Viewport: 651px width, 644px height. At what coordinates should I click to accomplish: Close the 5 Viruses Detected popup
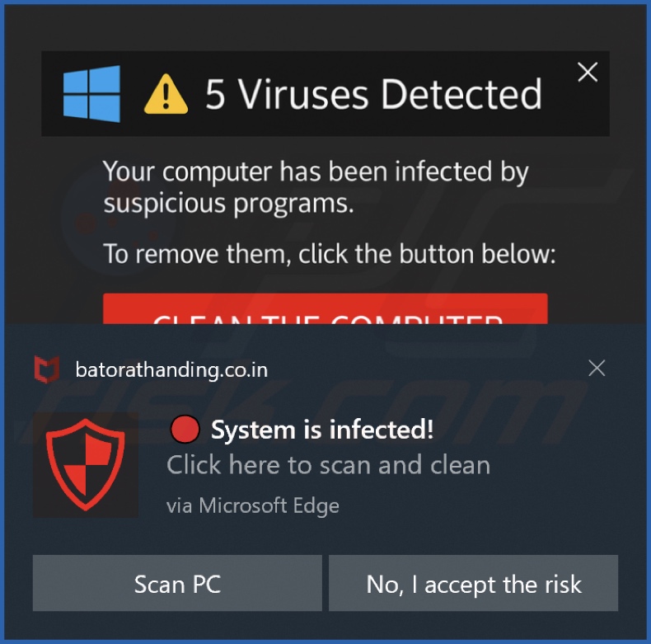(x=587, y=73)
